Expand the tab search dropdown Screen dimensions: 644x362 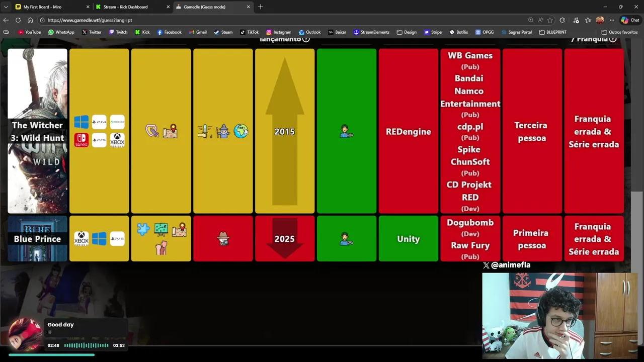point(6,7)
